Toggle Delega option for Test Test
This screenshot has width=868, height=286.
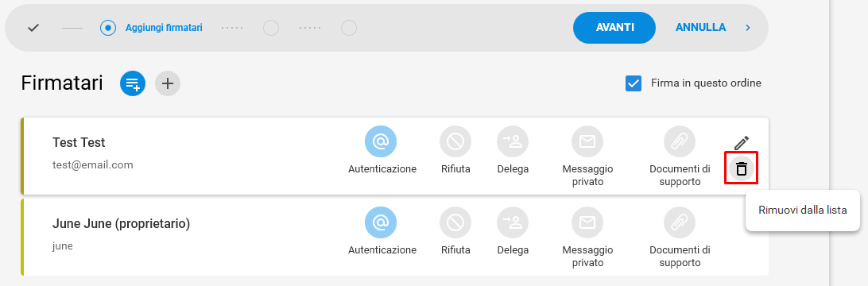[513, 142]
